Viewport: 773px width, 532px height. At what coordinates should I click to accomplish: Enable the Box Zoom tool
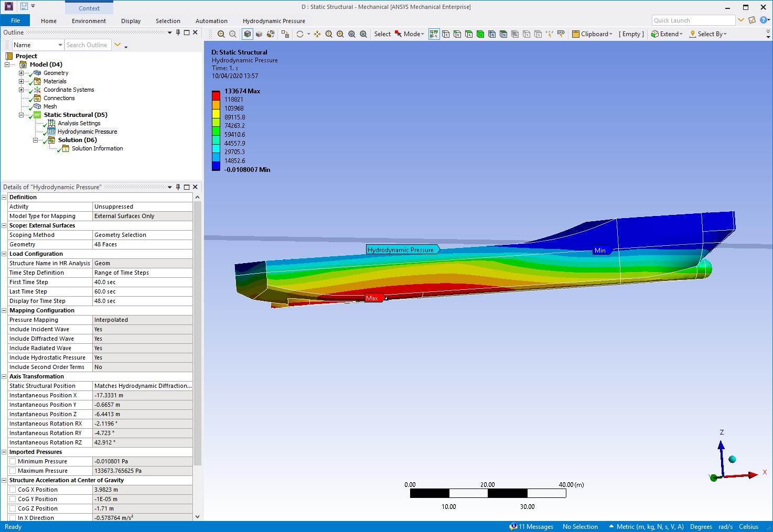coord(340,34)
